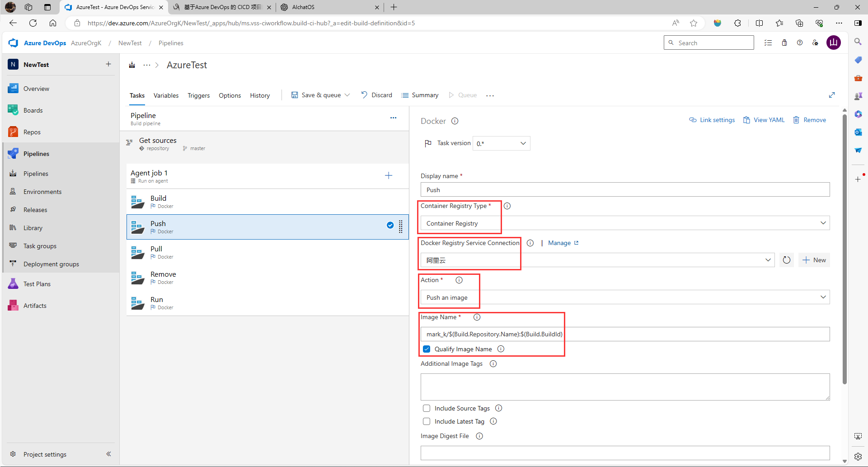Add a task to Agent job 1
The image size is (868, 467).
389,175
